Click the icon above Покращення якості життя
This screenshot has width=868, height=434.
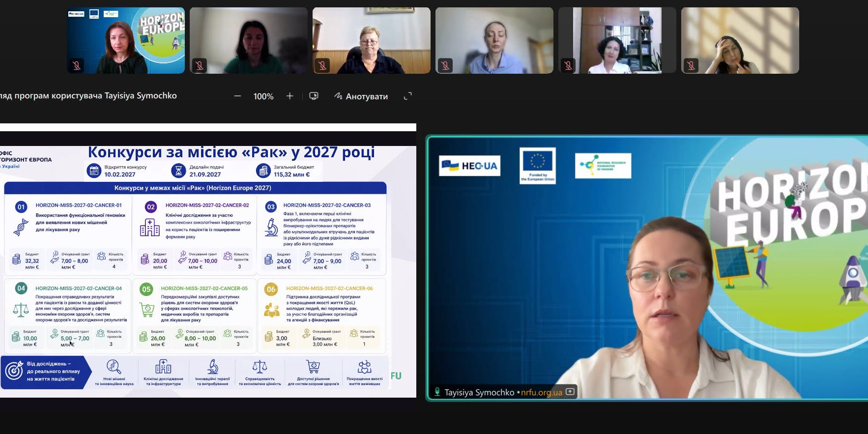tap(364, 367)
